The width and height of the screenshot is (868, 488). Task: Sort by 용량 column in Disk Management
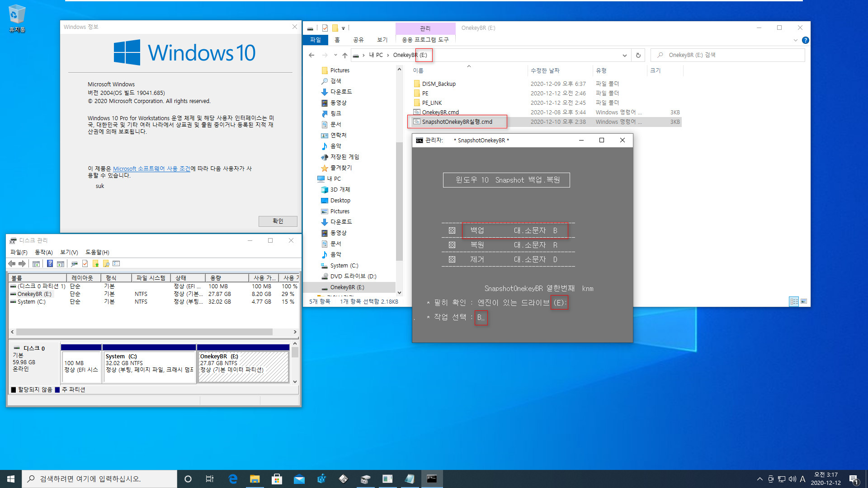[226, 278]
